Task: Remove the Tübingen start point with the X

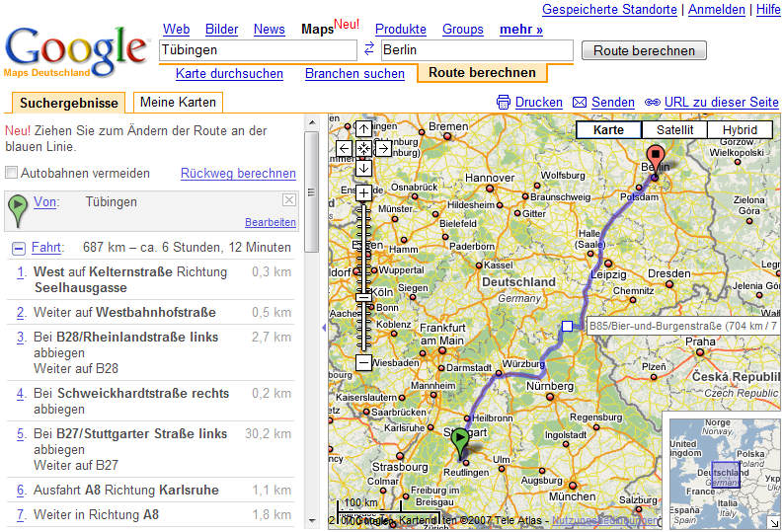Action: (x=289, y=200)
